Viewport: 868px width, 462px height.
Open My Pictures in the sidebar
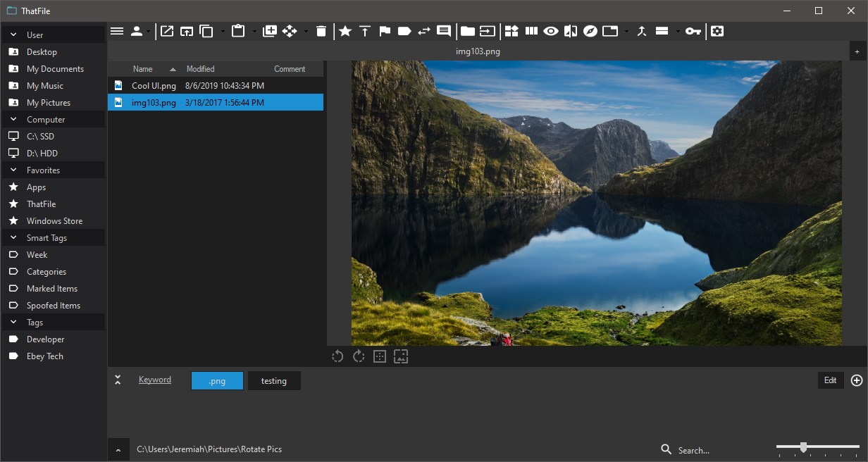coord(54,102)
